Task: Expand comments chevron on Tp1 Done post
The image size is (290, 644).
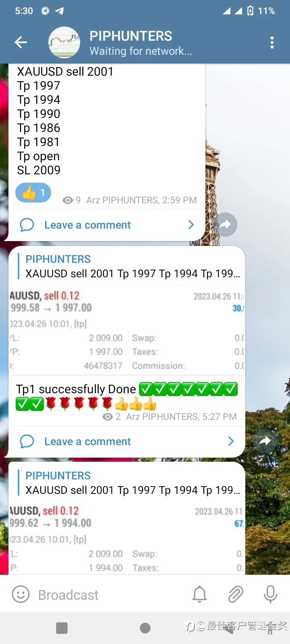Action: point(231,442)
